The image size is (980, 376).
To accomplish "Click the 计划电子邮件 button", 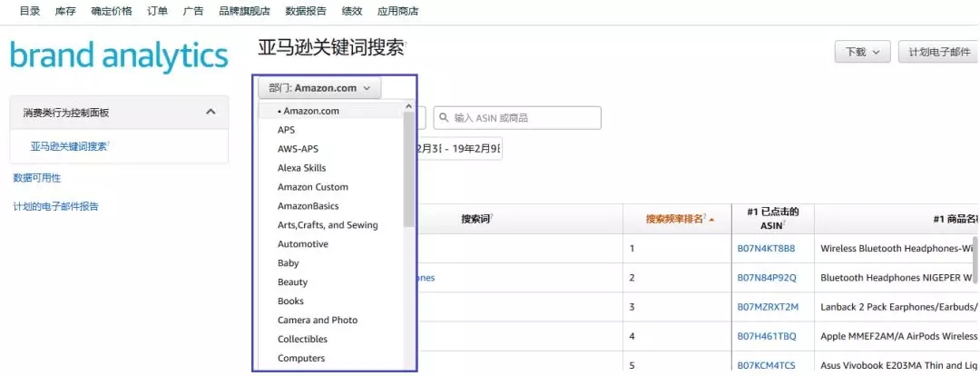I will (939, 52).
